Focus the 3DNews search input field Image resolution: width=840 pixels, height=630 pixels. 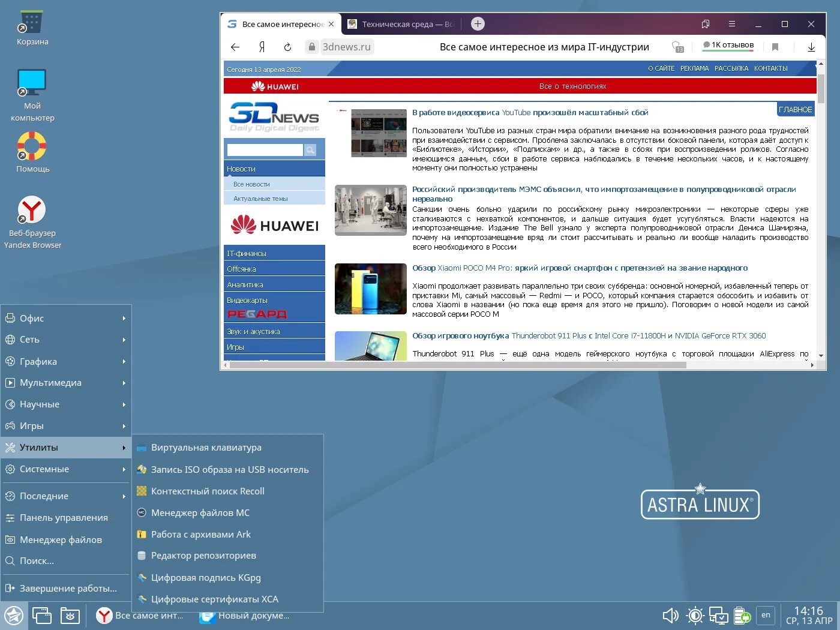click(265, 150)
